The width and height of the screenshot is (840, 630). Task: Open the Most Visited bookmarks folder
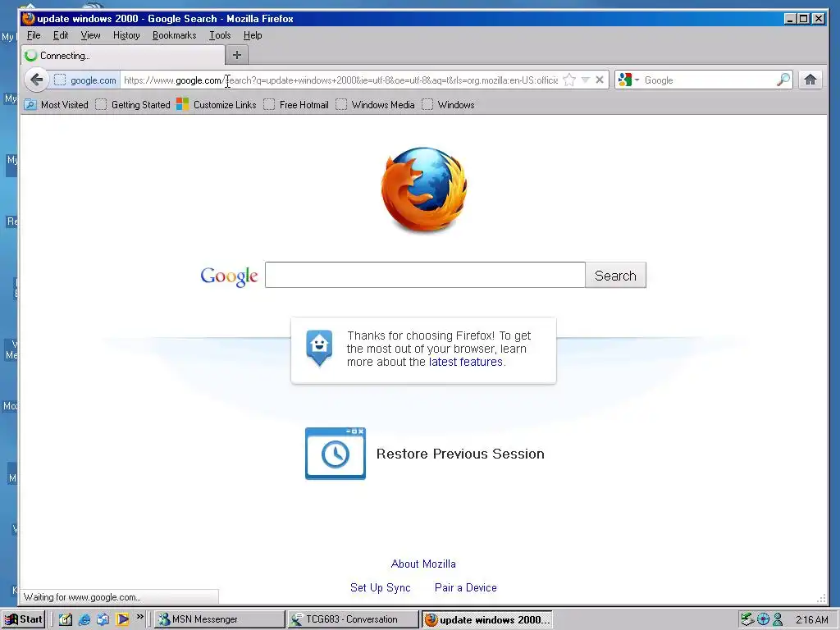(57, 105)
